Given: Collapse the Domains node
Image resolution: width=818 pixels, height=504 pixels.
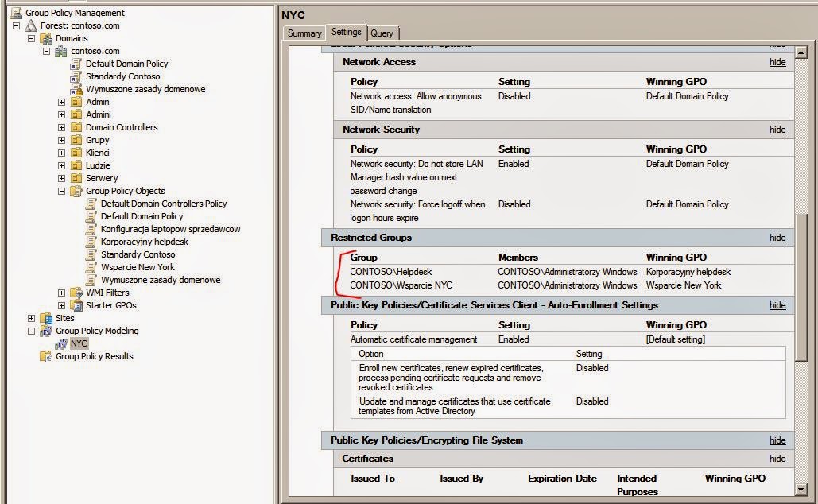Looking at the screenshot, I should pos(31,38).
